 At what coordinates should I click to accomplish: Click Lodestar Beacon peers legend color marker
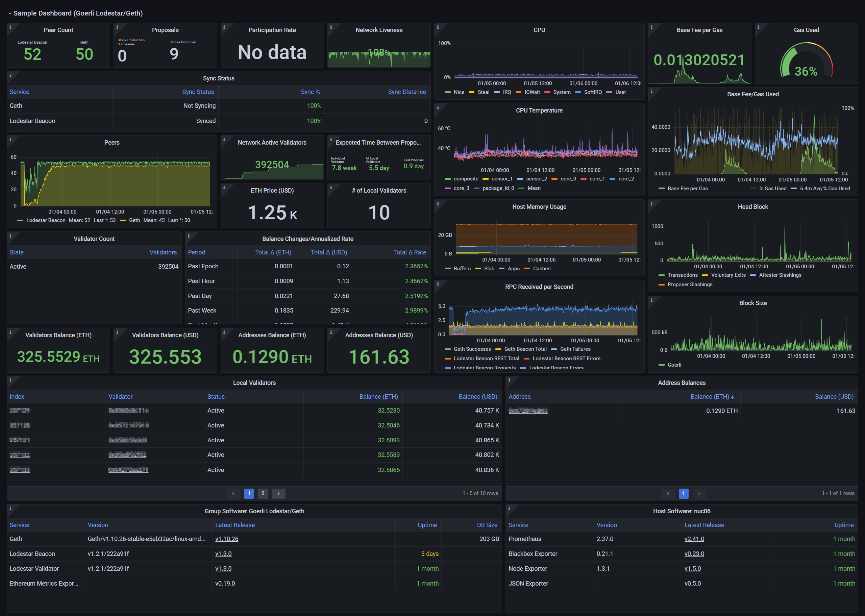21,221
